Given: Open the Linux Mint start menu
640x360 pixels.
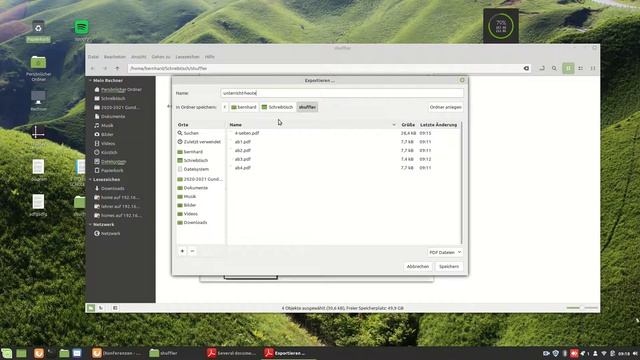Looking at the screenshot, I should pos(7,353).
